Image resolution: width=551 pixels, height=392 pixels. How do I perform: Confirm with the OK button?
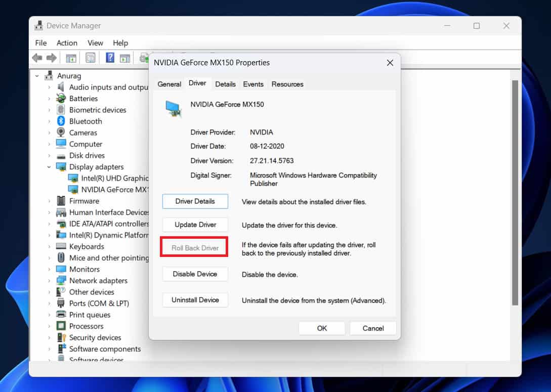tap(321, 328)
